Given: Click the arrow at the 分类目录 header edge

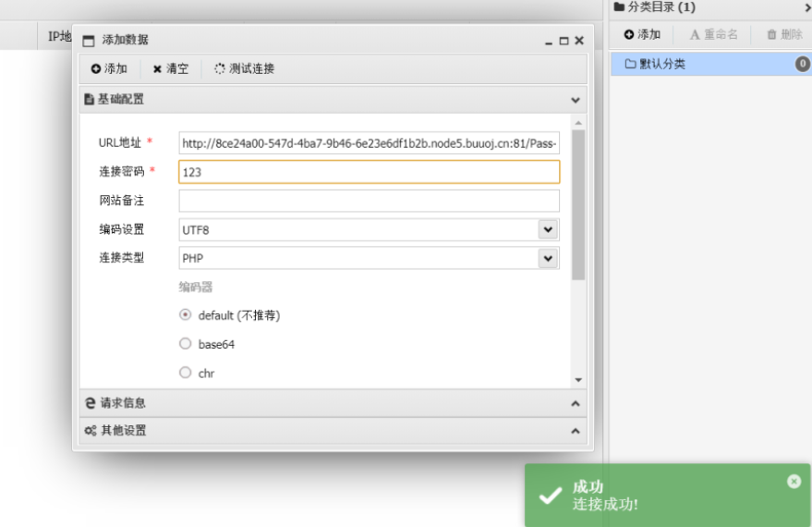Looking at the screenshot, I should tap(807, 7).
